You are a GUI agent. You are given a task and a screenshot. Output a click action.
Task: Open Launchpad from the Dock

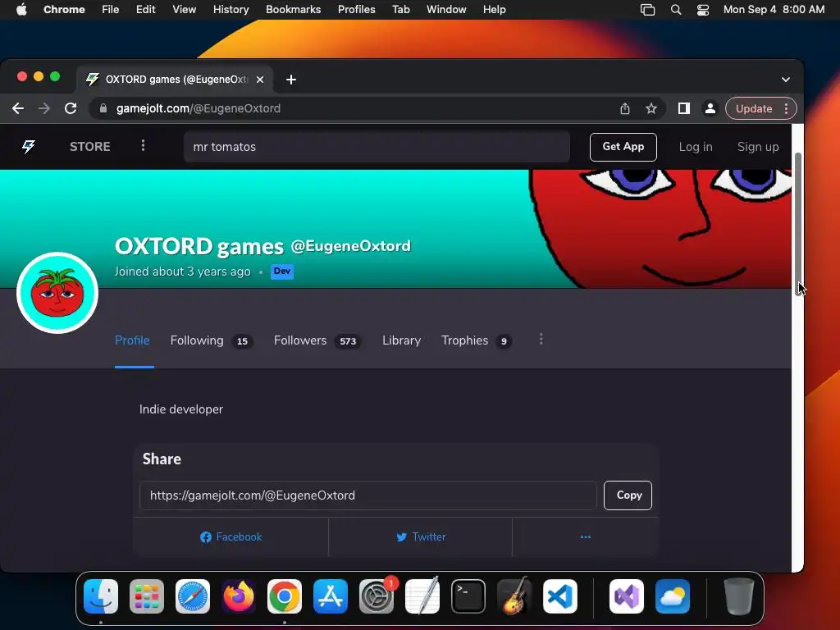[x=147, y=596]
